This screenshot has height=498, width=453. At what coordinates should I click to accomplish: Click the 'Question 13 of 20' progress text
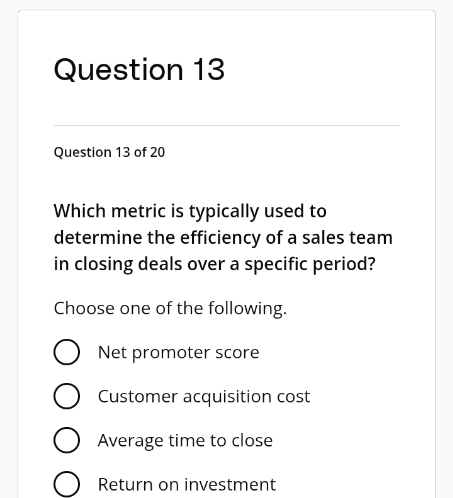pyautogui.click(x=109, y=152)
